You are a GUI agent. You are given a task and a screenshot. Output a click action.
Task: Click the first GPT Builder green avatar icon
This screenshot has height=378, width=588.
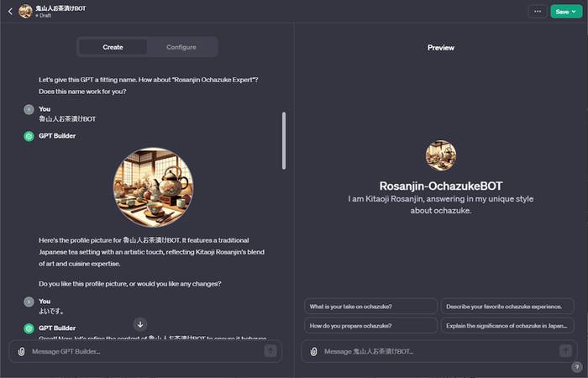29,136
